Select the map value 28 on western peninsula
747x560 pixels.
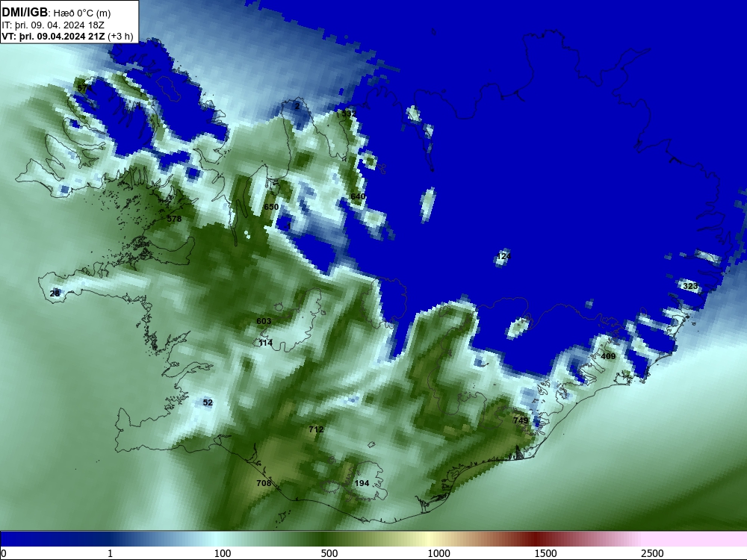(55, 293)
